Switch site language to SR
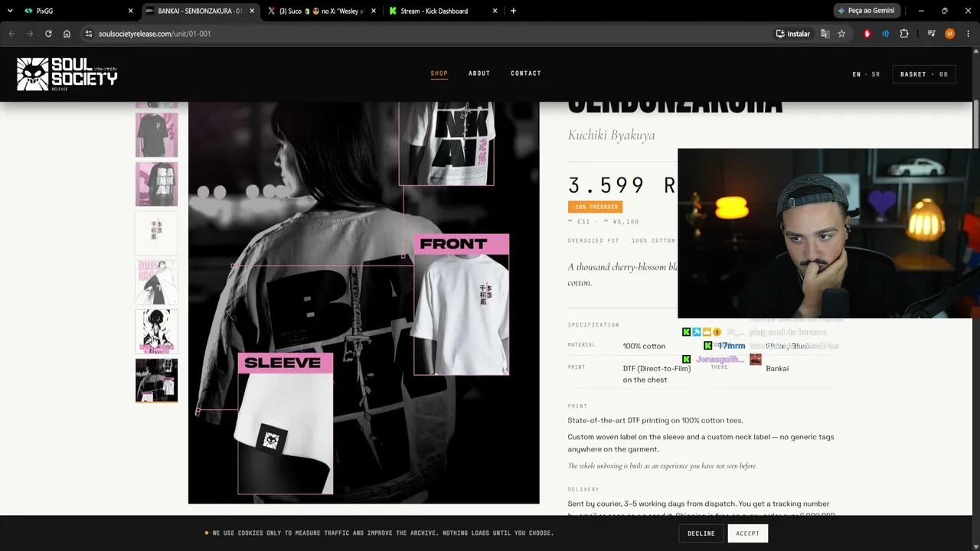The width and height of the screenshot is (980, 551). pos(876,74)
